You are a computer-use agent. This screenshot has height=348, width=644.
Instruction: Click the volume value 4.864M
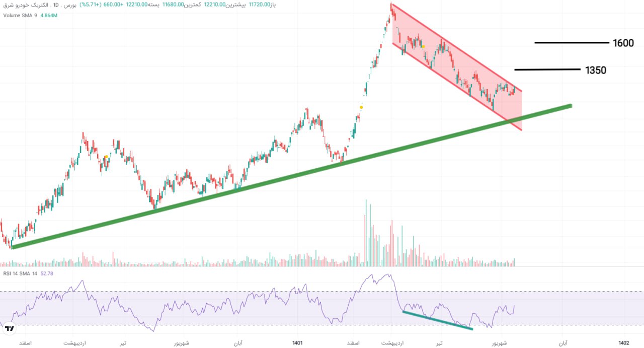[x=48, y=16]
